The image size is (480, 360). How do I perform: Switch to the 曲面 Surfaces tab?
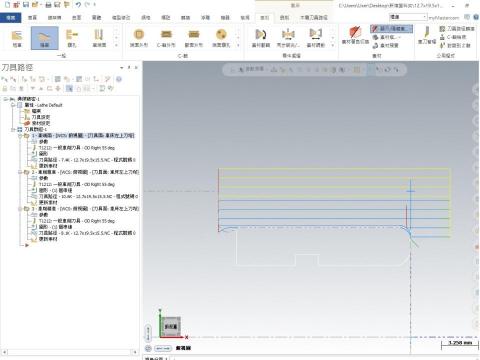(77, 17)
